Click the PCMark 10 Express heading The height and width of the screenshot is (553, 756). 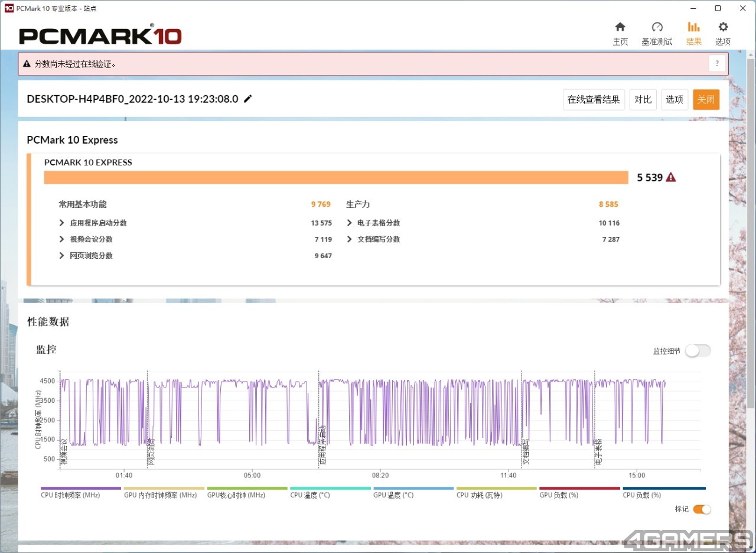point(72,140)
